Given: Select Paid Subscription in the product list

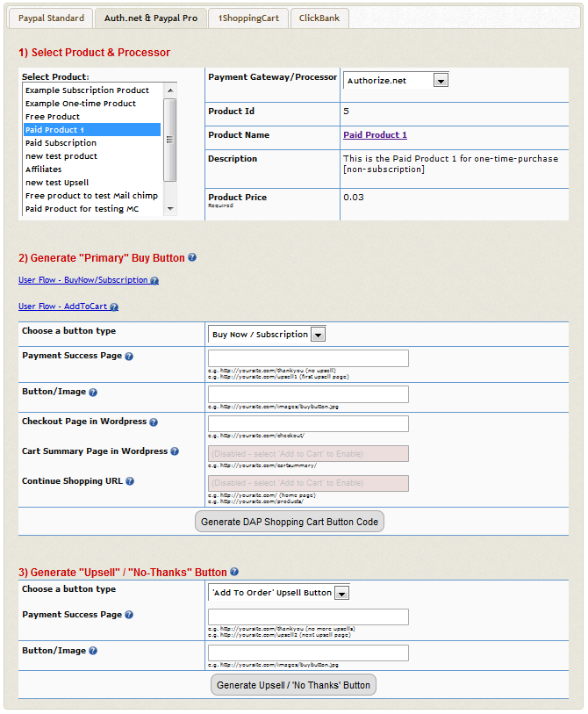Looking at the screenshot, I should pos(61,143).
